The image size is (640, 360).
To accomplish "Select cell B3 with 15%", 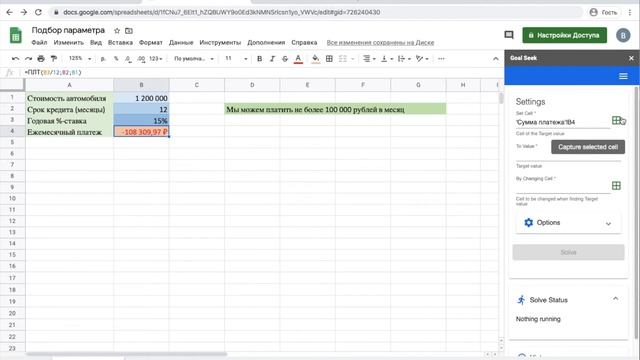I will pyautogui.click(x=141, y=121).
